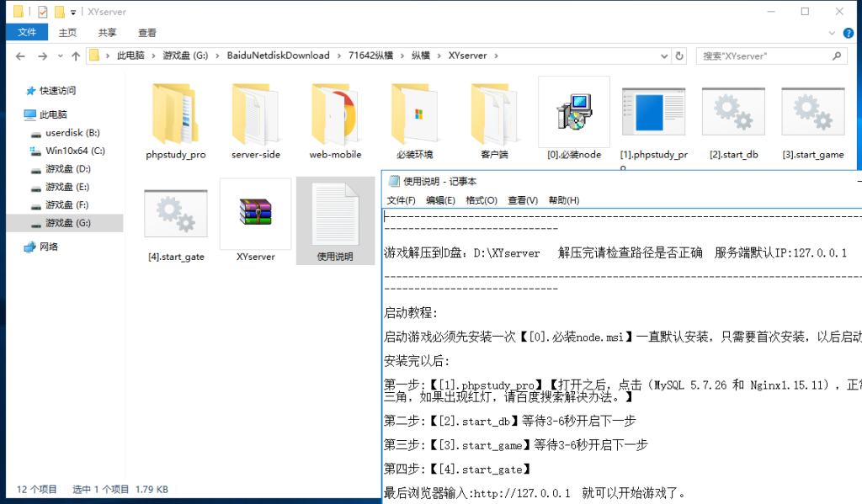Select the [2].start_db batch file
862x504 pixels.
733,122
